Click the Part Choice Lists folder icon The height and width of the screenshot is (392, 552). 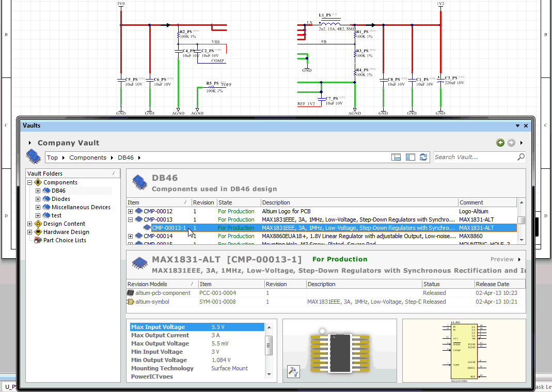[38, 240]
